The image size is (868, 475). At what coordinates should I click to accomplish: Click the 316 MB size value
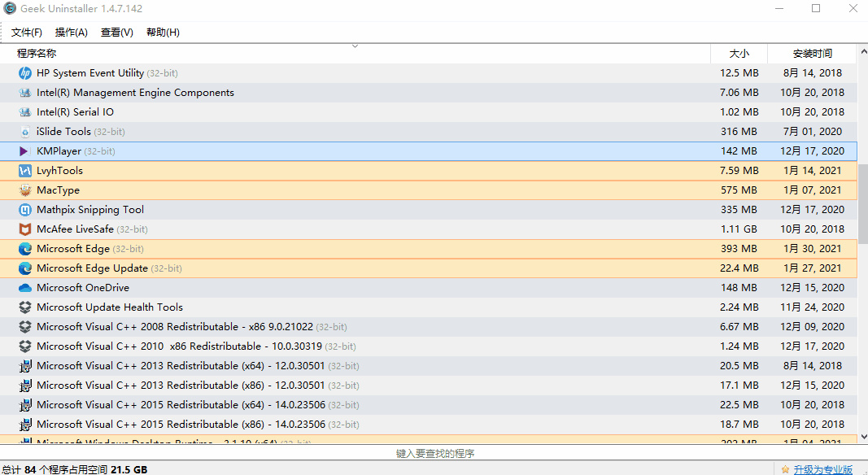[739, 132]
